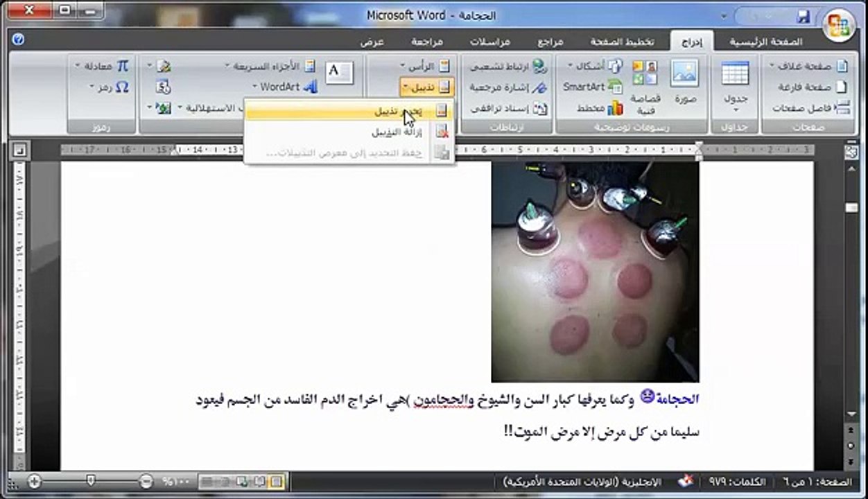Open References tab (مراجع)

click(550, 42)
